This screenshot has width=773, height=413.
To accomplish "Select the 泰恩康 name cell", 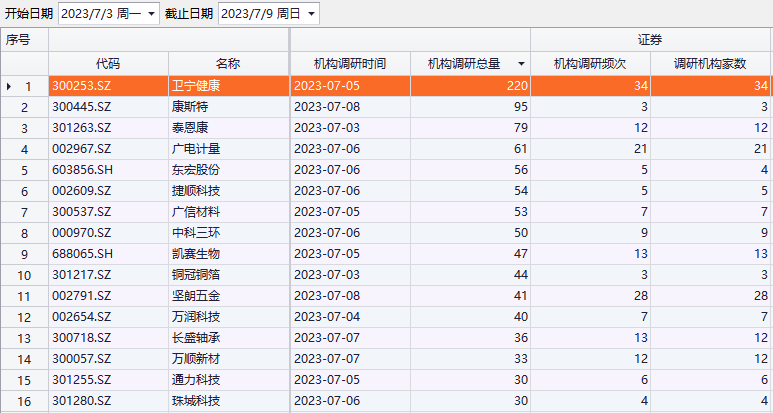I will tap(189, 128).
